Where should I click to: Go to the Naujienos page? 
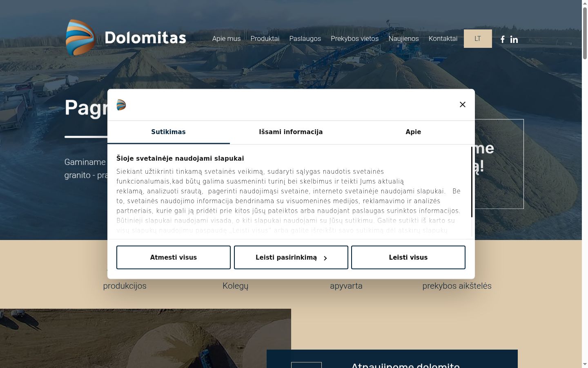[403, 38]
